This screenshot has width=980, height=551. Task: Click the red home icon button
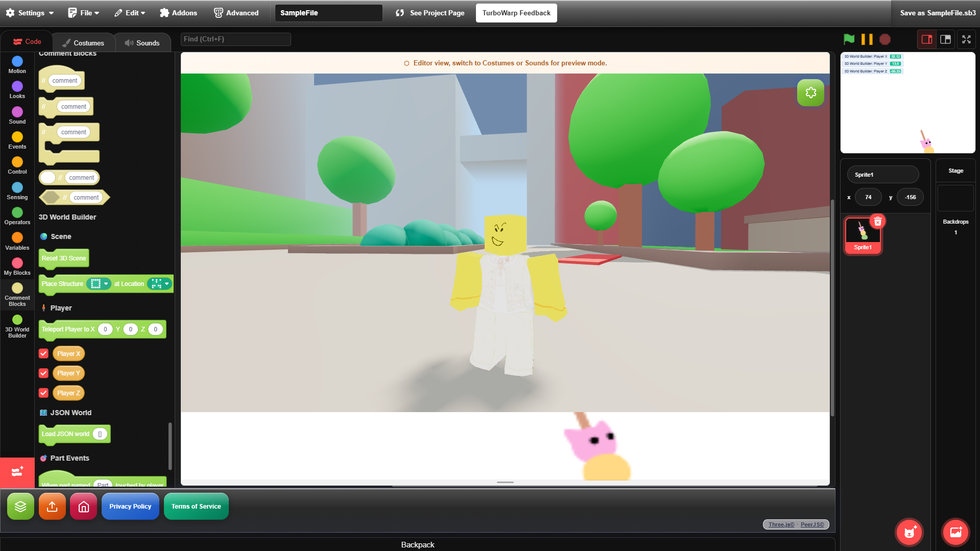(84, 506)
